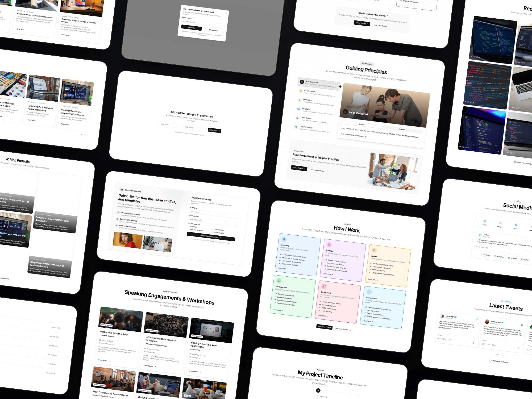Open Learn more about my approach link

pos(354,135)
